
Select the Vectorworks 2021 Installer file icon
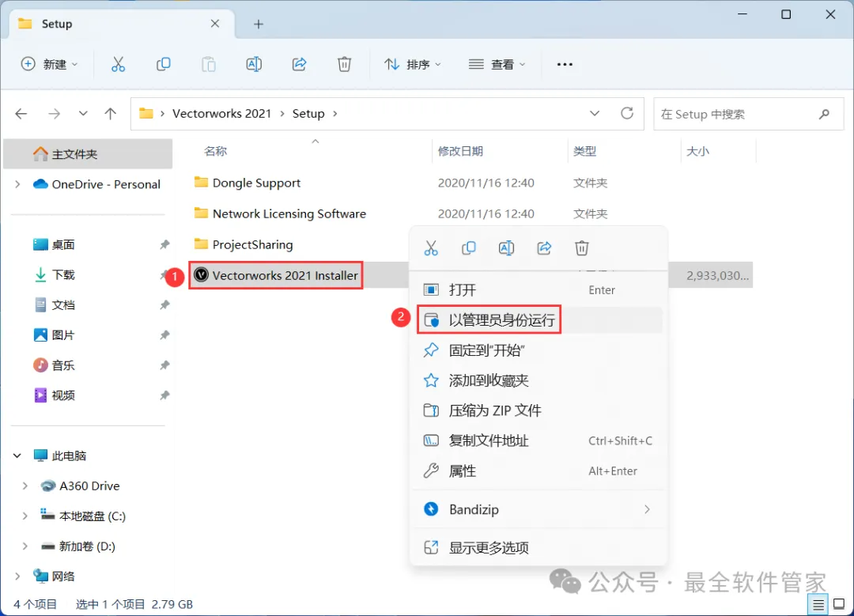pos(202,275)
